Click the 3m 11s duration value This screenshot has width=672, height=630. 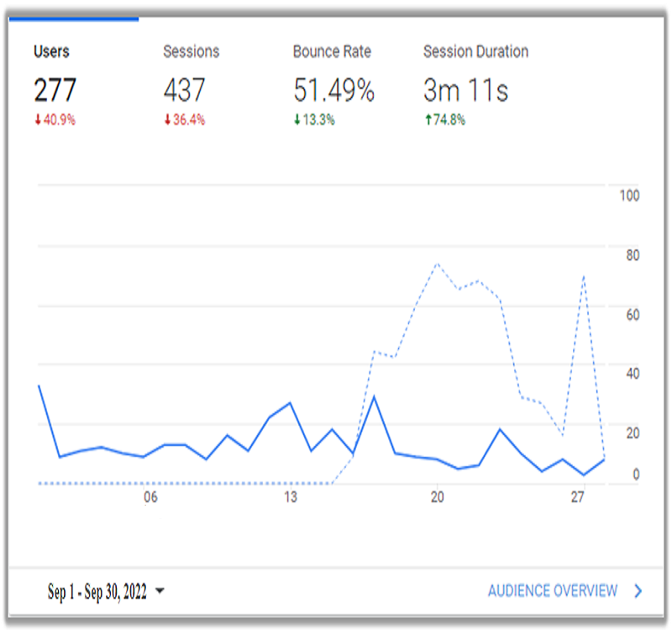(465, 90)
